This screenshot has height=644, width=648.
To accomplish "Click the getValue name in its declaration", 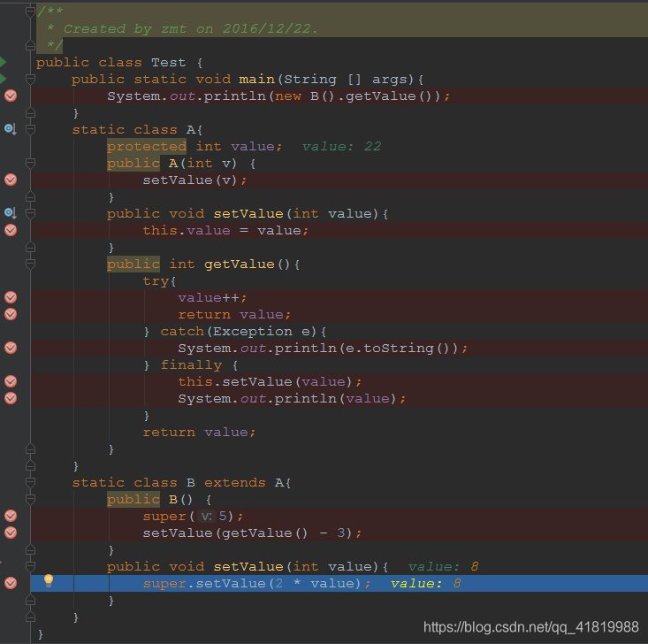I will [240, 264].
